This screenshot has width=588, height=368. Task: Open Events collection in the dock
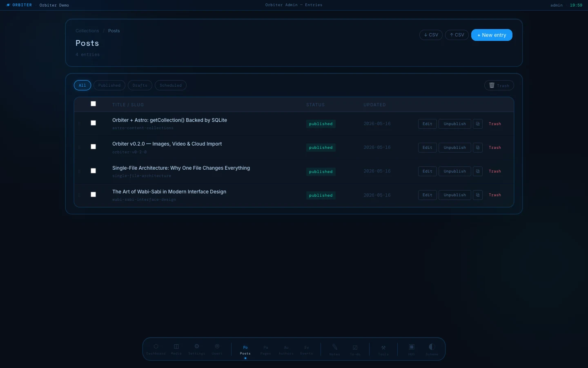[x=307, y=350]
